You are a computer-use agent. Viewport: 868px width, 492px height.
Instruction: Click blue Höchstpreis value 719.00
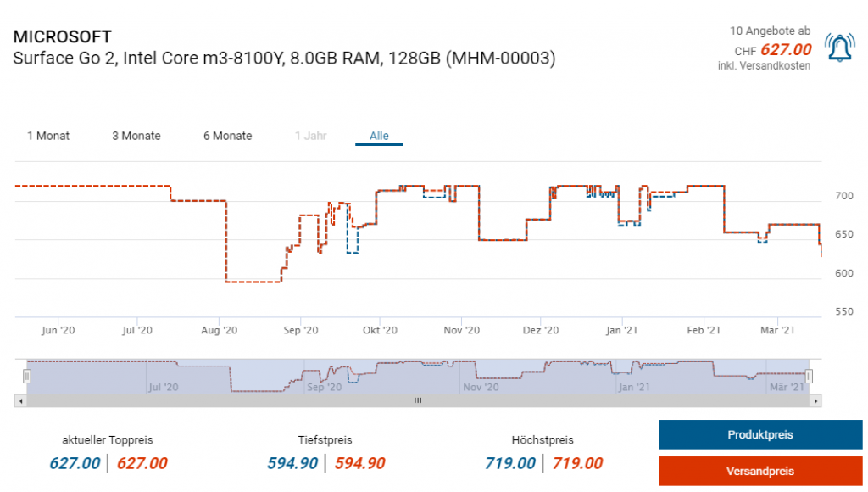509,463
